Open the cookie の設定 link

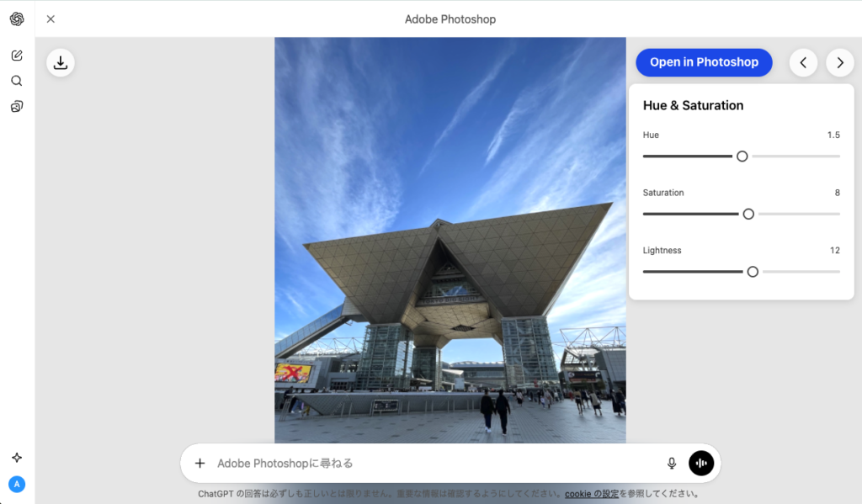coord(592,494)
